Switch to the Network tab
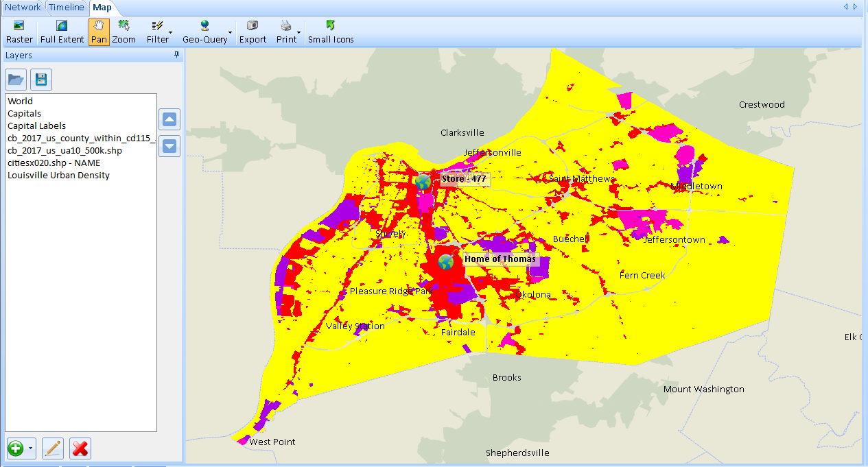The image size is (868, 467). click(x=23, y=7)
